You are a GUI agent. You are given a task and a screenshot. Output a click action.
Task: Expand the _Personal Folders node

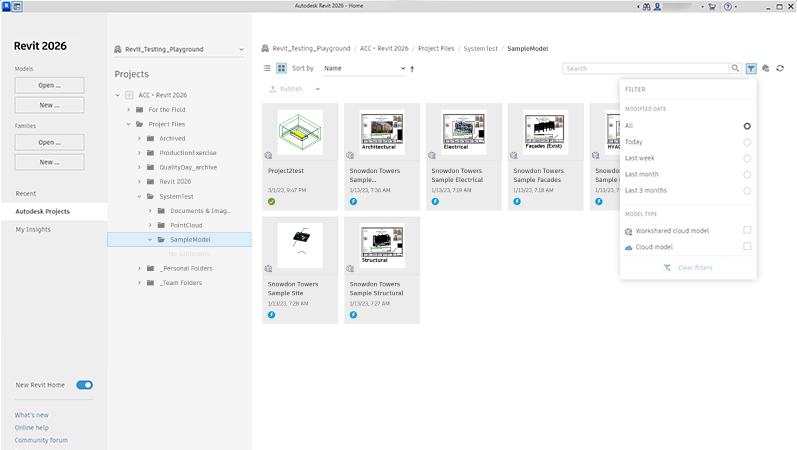click(139, 268)
